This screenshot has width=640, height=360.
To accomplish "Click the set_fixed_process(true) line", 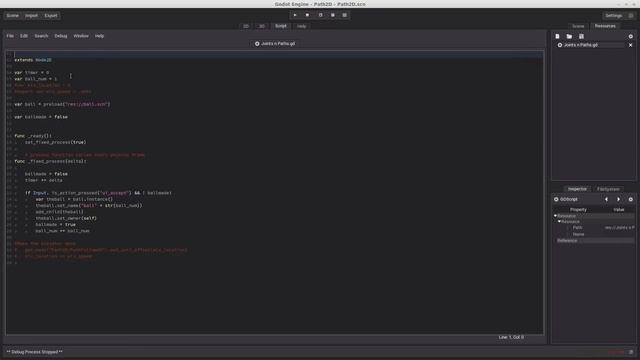I will point(56,142).
